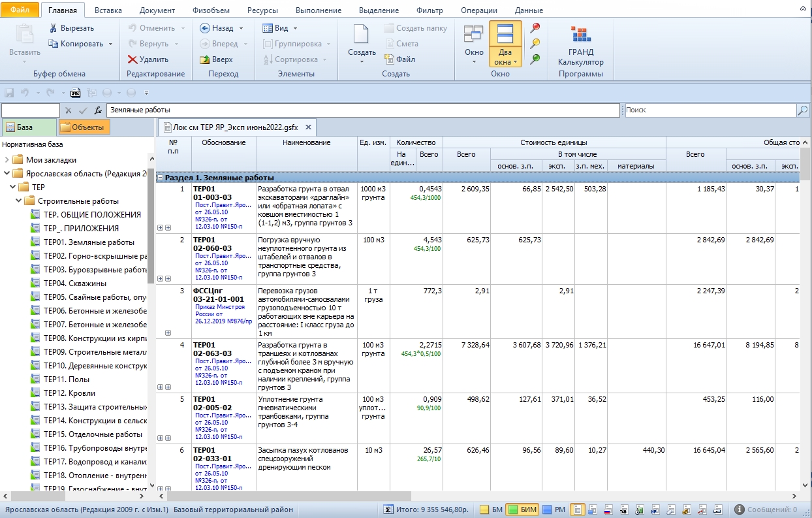This screenshot has width=812, height=518.
Task: Save using the quick access floppy icon
Action: pyautogui.click(x=9, y=93)
